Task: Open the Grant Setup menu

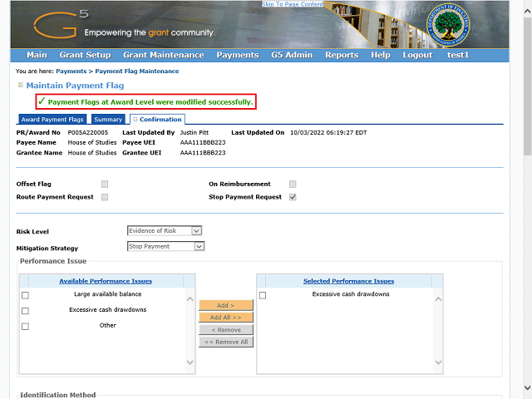Action: coord(85,55)
